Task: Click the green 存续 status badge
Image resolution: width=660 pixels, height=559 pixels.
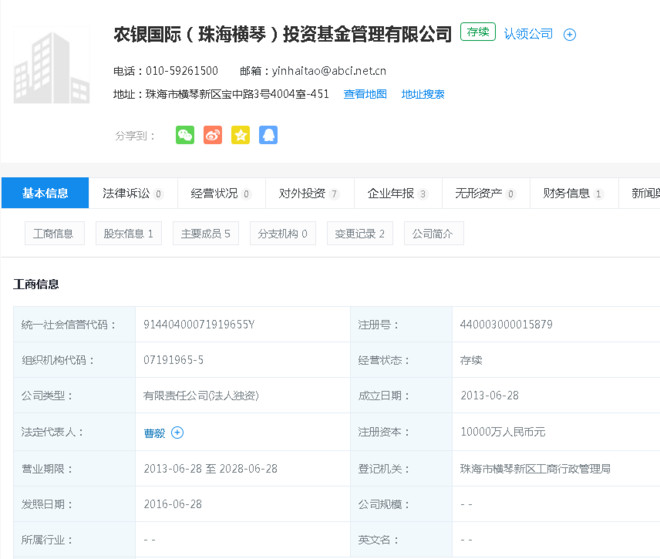Action: [x=478, y=32]
